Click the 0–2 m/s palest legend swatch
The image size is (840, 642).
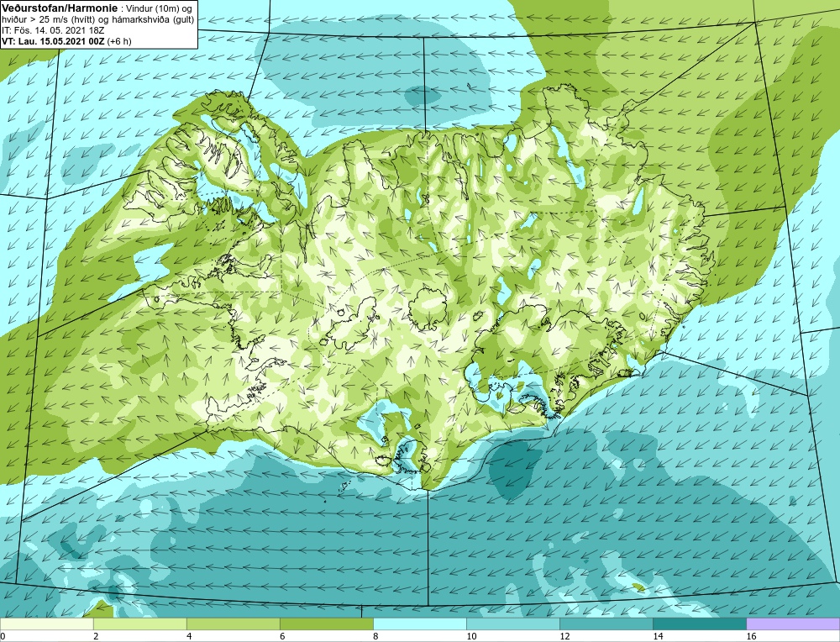pos(46,624)
